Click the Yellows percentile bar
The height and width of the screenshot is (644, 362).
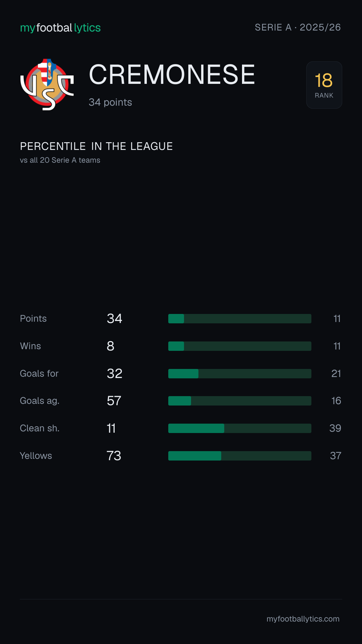point(240,456)
